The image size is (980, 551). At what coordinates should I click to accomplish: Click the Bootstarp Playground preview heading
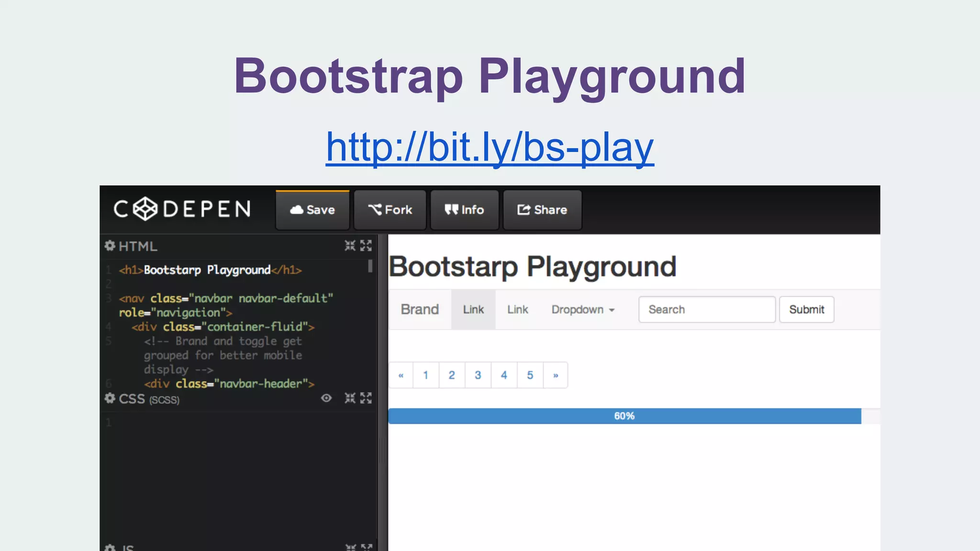(x=533, y=266)
